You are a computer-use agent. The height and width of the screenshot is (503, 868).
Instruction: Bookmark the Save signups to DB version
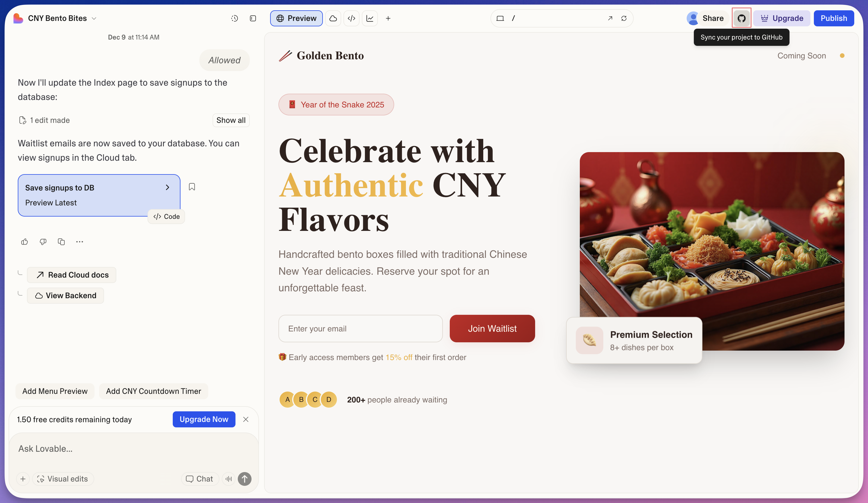(192, 187)
